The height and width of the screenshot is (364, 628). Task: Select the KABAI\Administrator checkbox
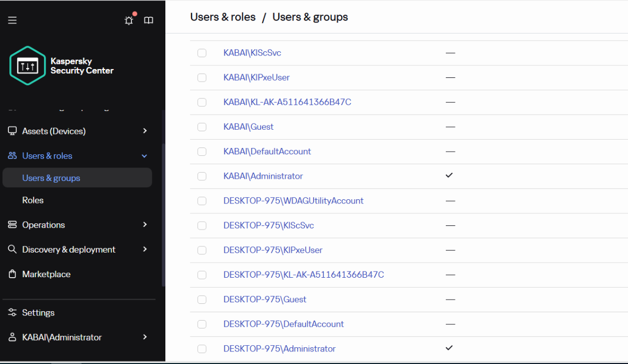point(202,176)
